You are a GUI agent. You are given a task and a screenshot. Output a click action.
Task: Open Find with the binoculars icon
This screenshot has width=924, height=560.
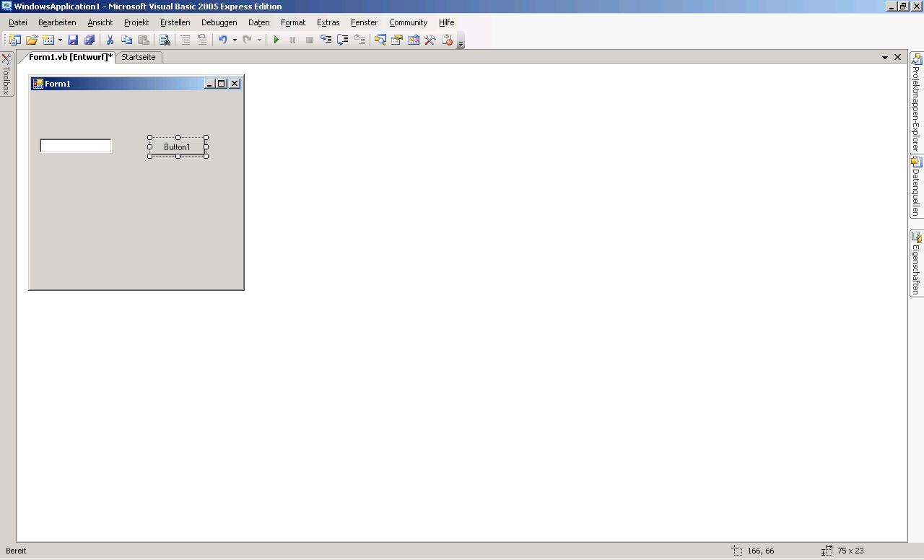click(x=165, y=40)
